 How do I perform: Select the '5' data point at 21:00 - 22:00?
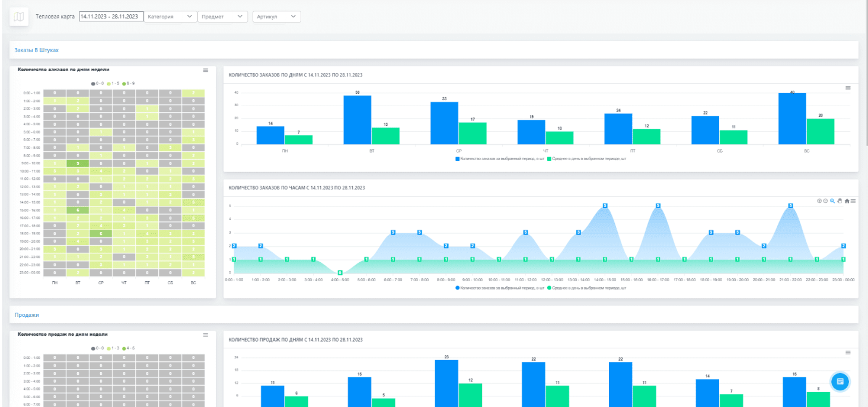pyautogui.click(x=790, y=205)
